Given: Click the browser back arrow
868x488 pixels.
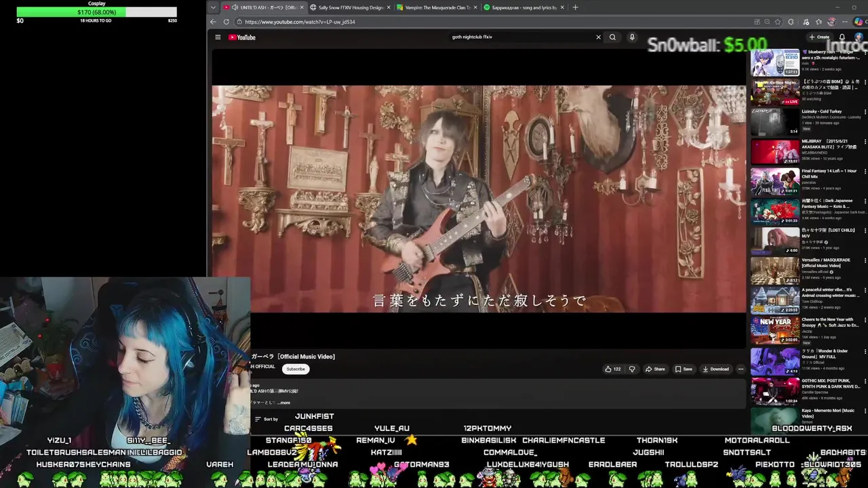Looking at the screenshot, I should click(213, 22).
